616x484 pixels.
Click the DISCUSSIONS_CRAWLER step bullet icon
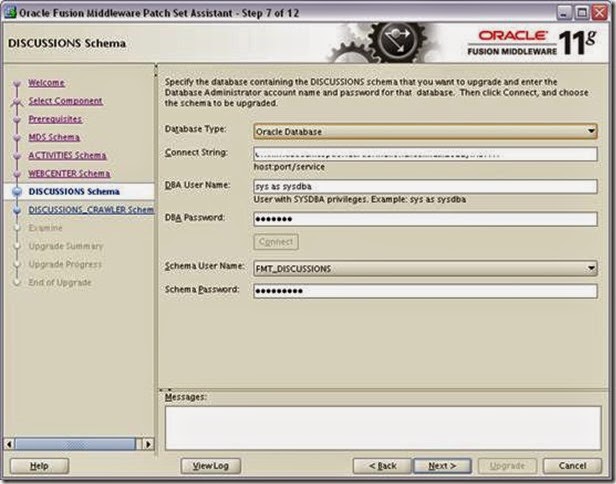point(17,210)
